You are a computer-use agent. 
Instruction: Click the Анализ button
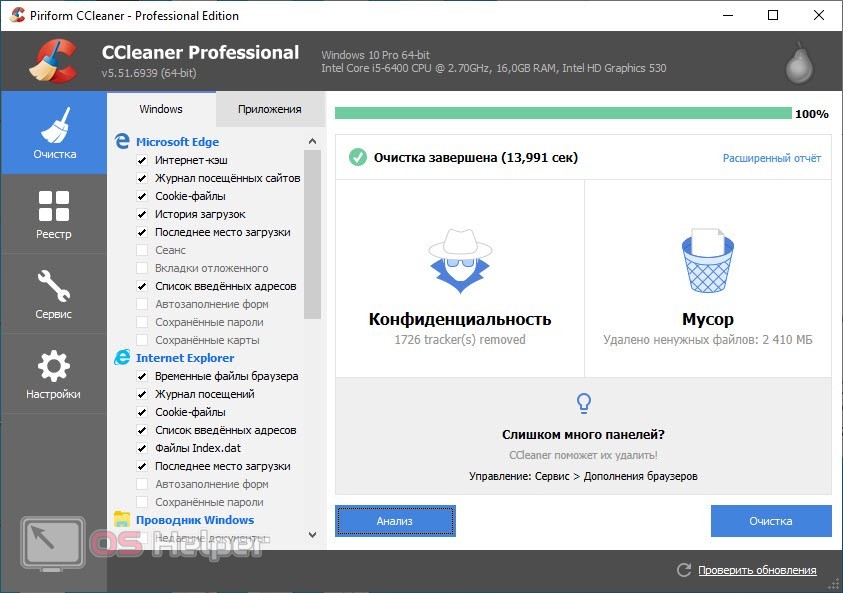[395, 521]
